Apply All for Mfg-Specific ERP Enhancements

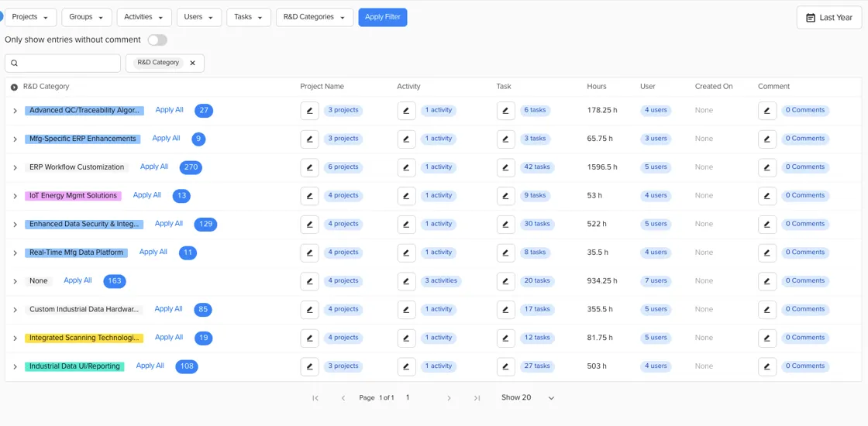point(166,139)
